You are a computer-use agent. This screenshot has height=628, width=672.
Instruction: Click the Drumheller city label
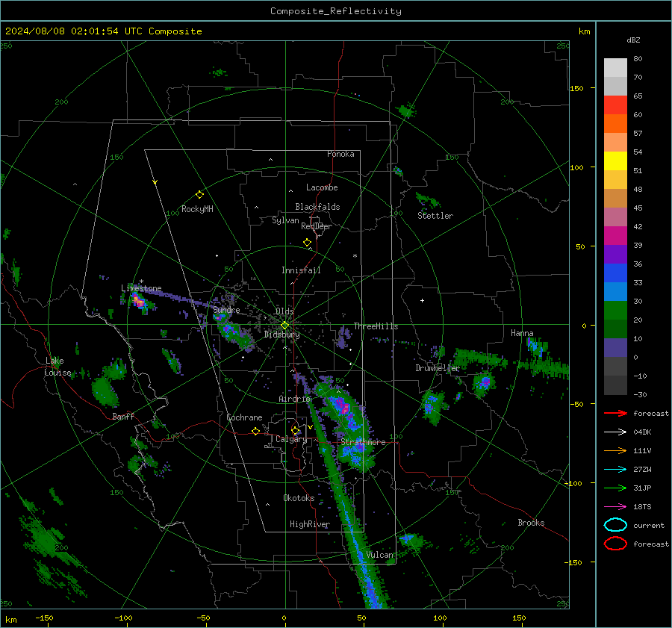[x=437, y=368]
